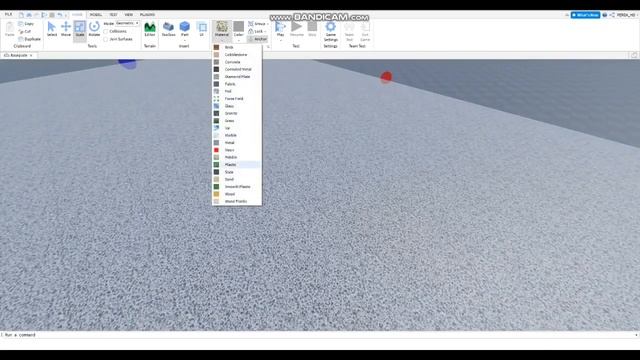Select Brick material
The height and width of the screenshot is (360, 640).
[x=237, y=47]
